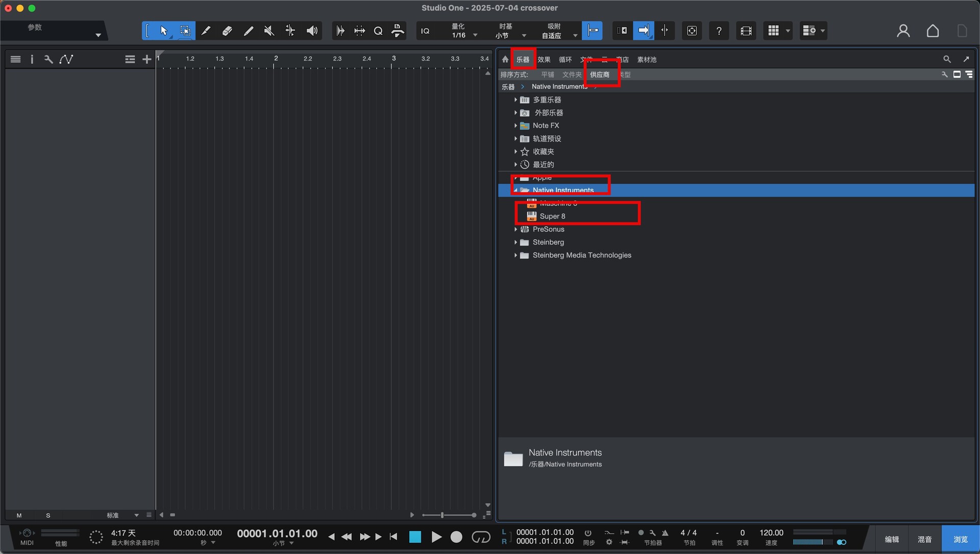
Task: Select the Listen (speaker) tool
Action: pos(311,31)
